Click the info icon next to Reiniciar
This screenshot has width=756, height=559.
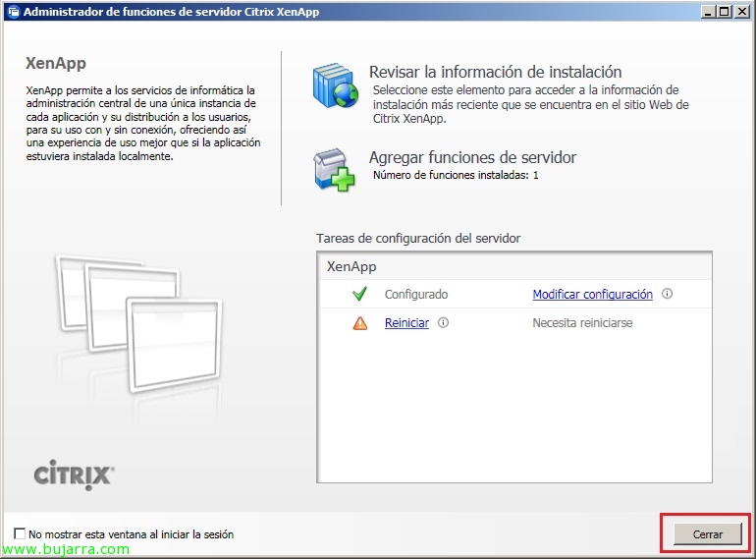click(x=443, y=322)
